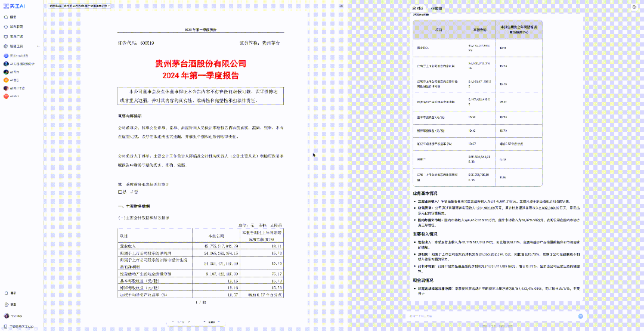Click the history icon at top right
The width and height of the screenshot is (644, 331).
point(634,7)
